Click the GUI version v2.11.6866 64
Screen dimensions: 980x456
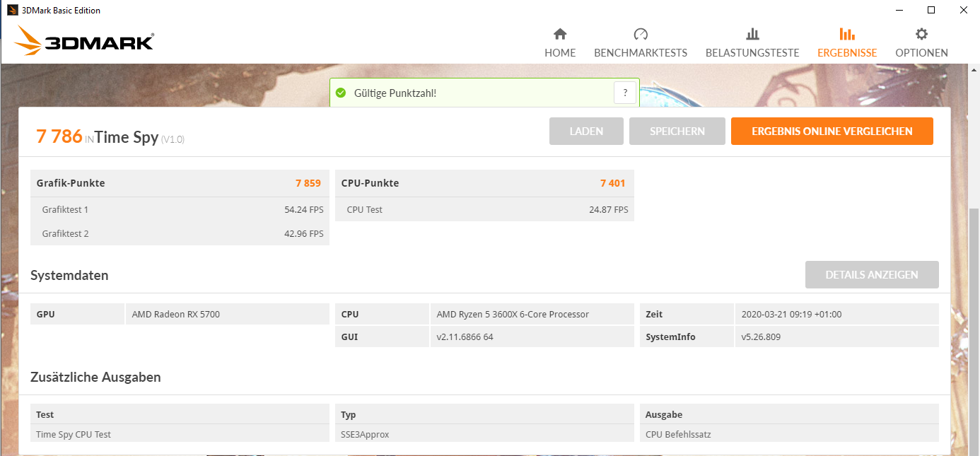point(465,337)
